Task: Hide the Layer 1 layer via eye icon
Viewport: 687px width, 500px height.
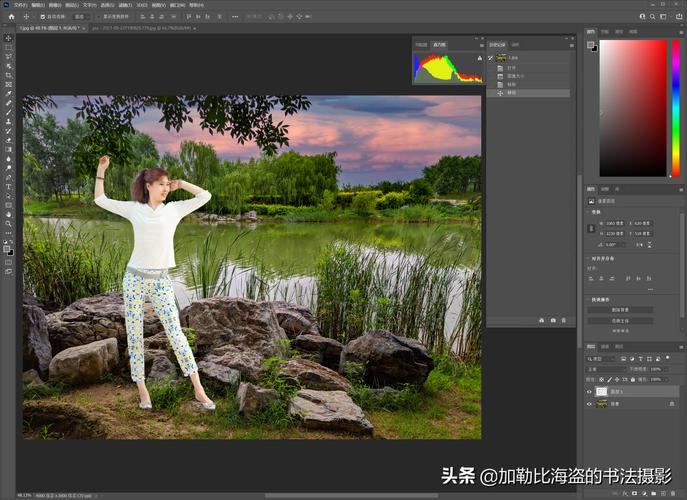Action: 589,392
